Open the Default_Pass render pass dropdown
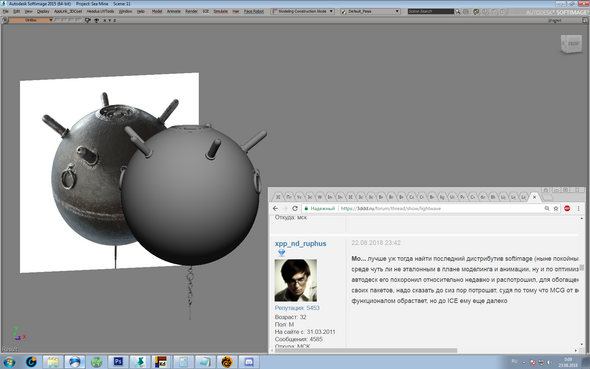Viewport: 590px width, 369px height. click(370, 12)
